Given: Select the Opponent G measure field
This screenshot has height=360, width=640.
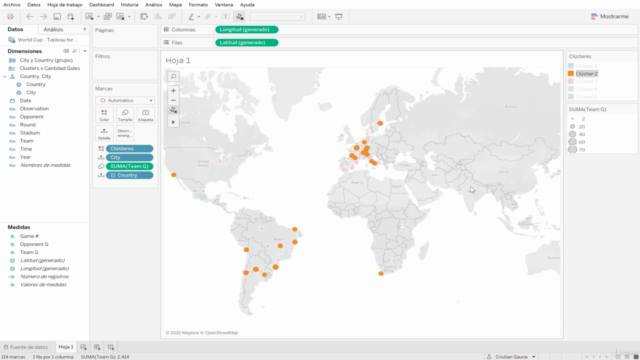Looking at the screenshot, I should pyautogui.click(x=34, y=244).
